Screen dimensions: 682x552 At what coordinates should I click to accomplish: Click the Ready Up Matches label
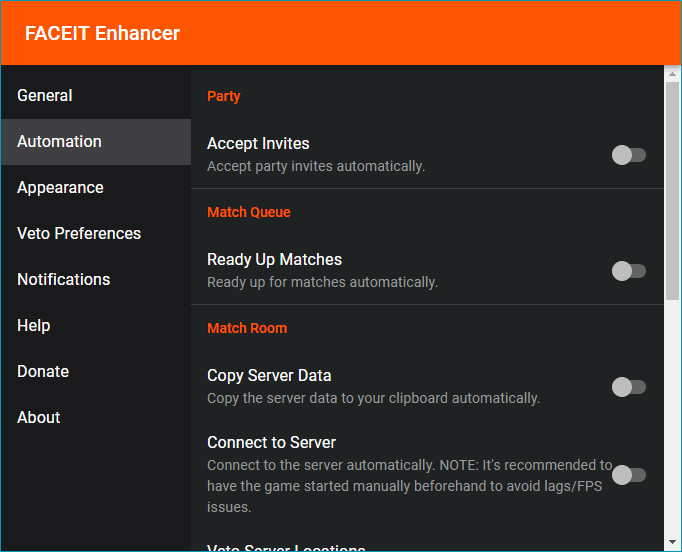pos(274,260)
